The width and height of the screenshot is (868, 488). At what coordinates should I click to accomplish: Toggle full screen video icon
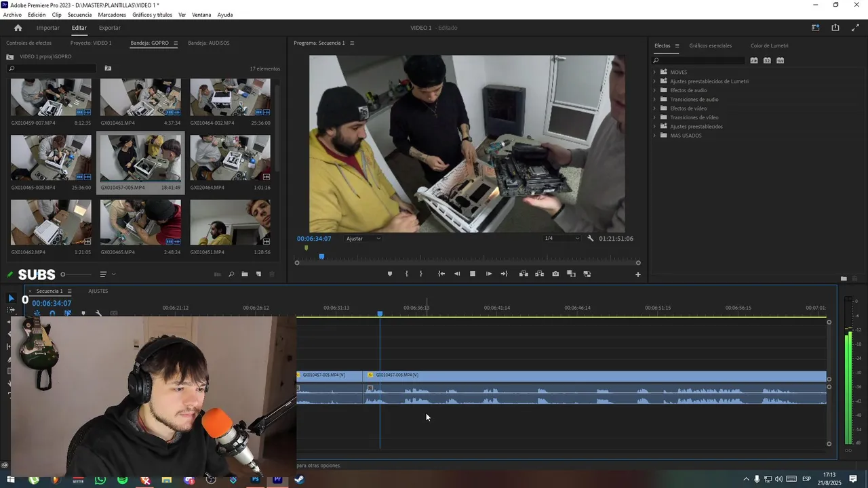[x=855, y=28]
